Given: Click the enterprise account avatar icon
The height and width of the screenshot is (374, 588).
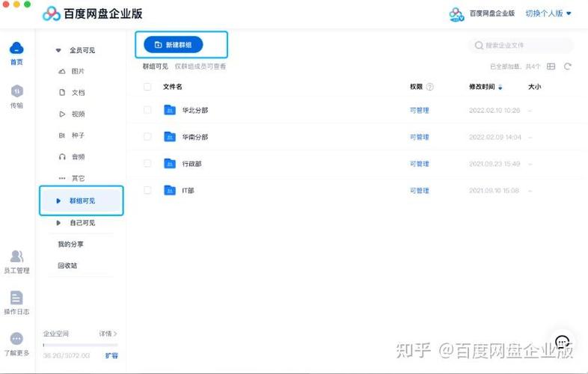Looking at the screenshot, I should [456, 14].
